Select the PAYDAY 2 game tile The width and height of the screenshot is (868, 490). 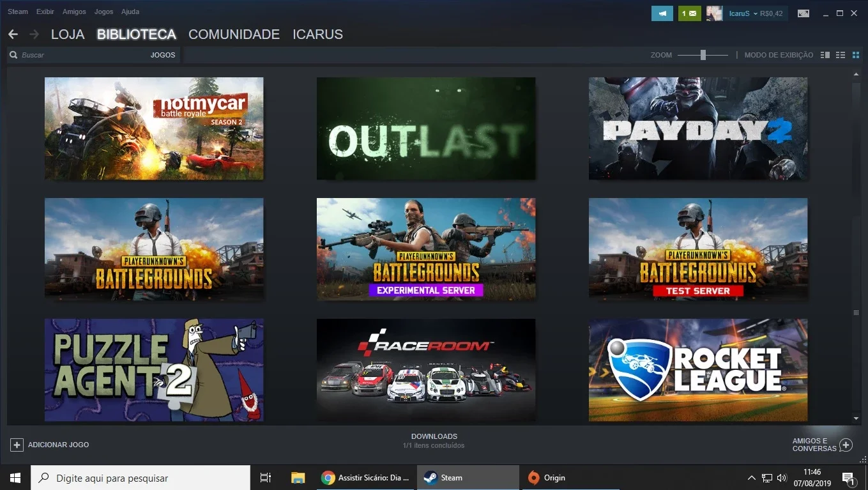coord(698,128)
